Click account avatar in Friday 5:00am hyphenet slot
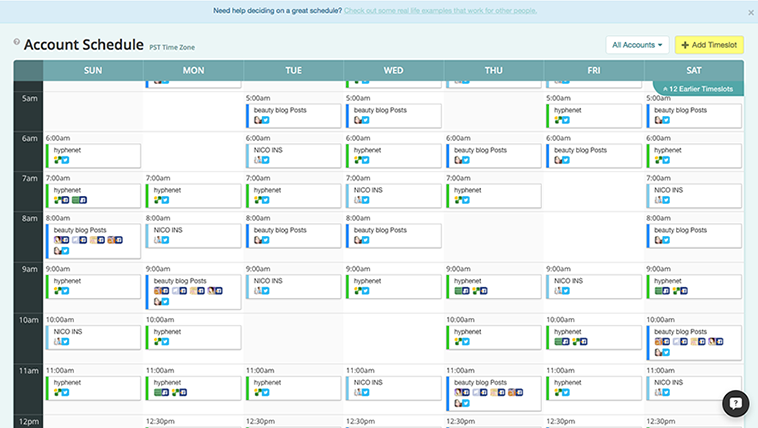The height and width of the screenshot is (428, 758). pos(558,121)
